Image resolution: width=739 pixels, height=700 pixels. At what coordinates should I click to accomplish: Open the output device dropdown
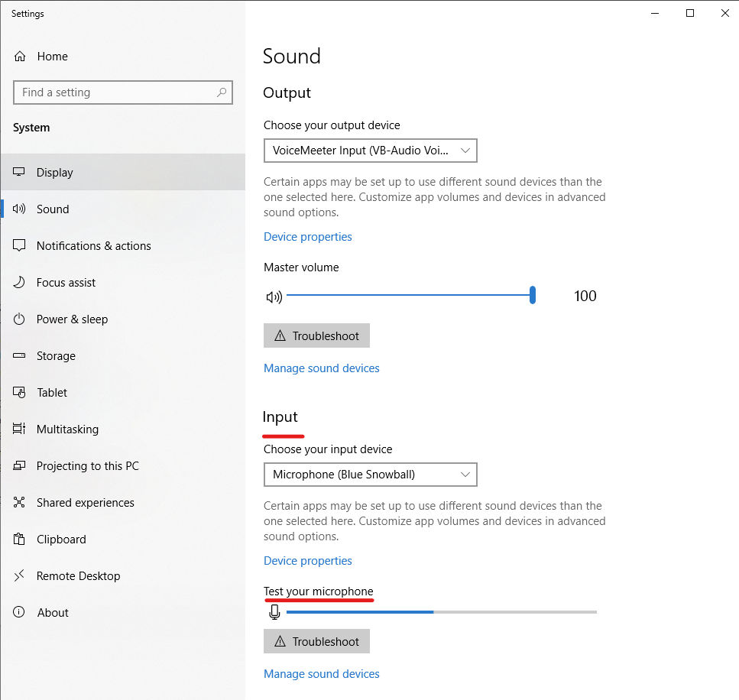371,151
